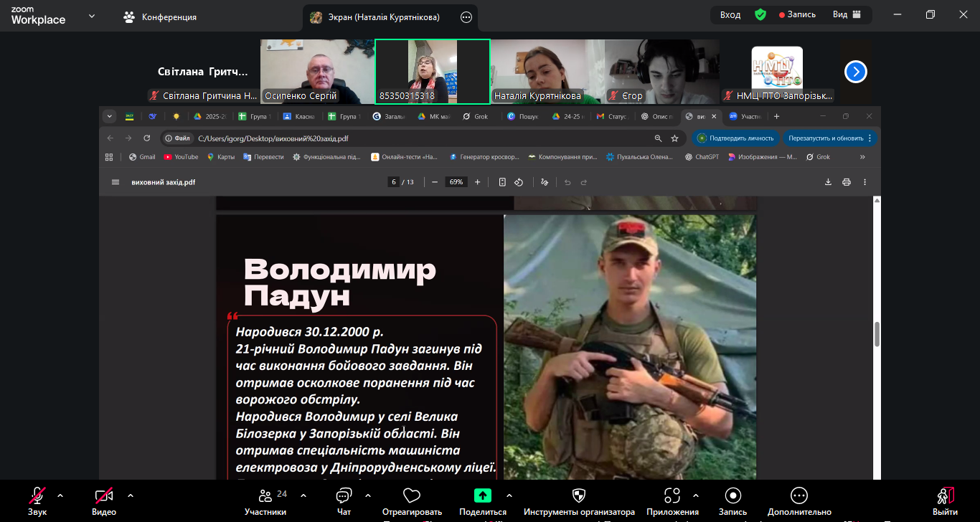Turn on the camera with the Видео button
The height and width of the screenshot is (522, 980).
104,500
